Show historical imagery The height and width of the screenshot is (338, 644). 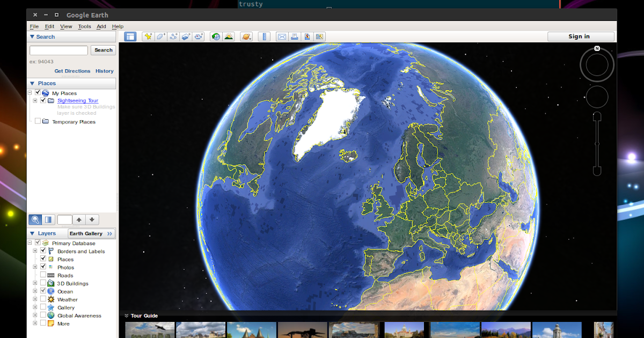point(216,36)
